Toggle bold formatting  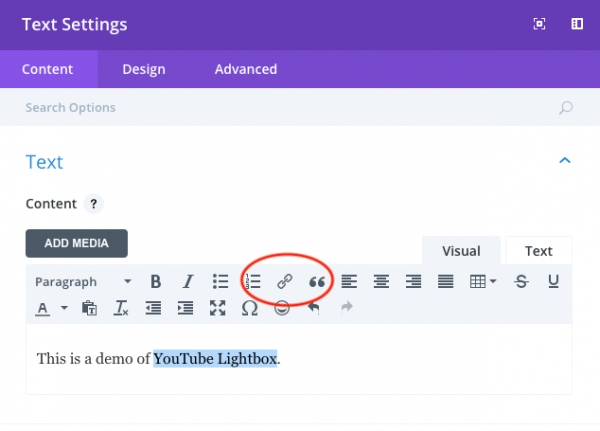click(x=155, y=282)
